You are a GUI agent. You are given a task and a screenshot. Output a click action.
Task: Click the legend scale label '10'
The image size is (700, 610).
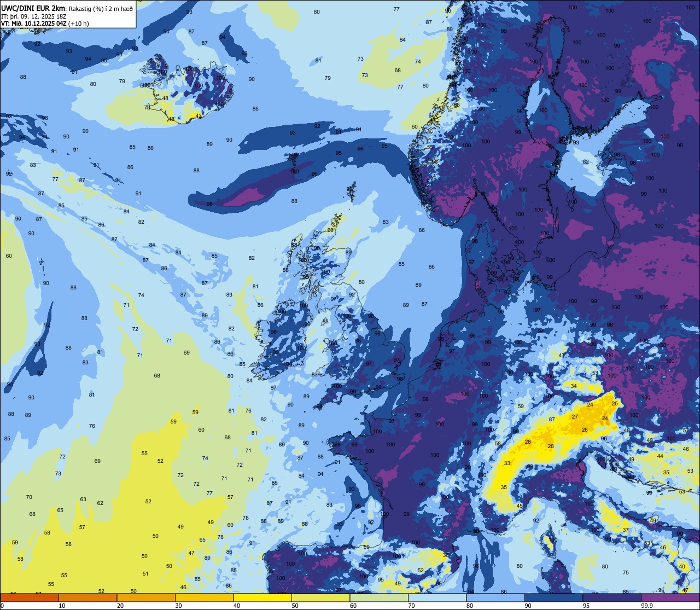pos(62,606)
